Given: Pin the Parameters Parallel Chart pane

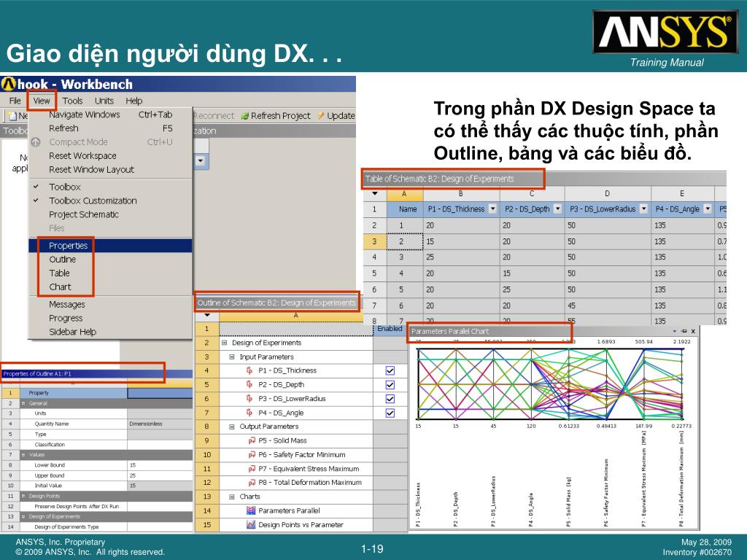Looking at the screenshot, I should pos(684,332).
